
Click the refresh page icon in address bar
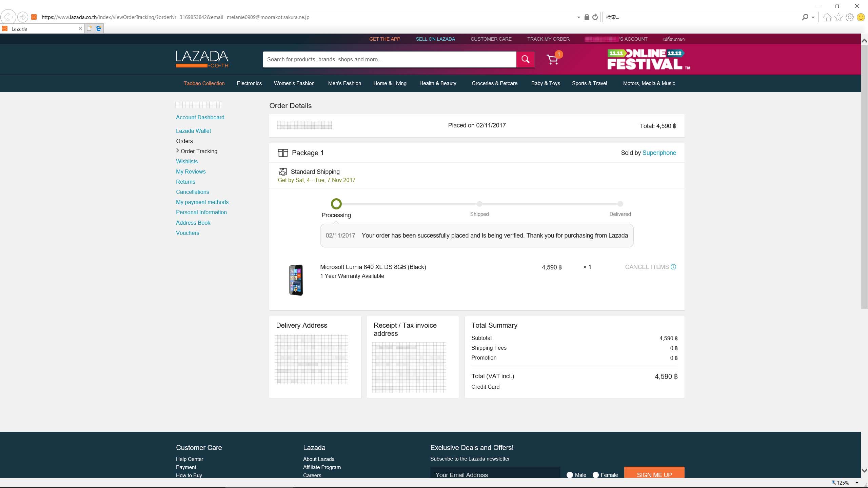point(595,17)
